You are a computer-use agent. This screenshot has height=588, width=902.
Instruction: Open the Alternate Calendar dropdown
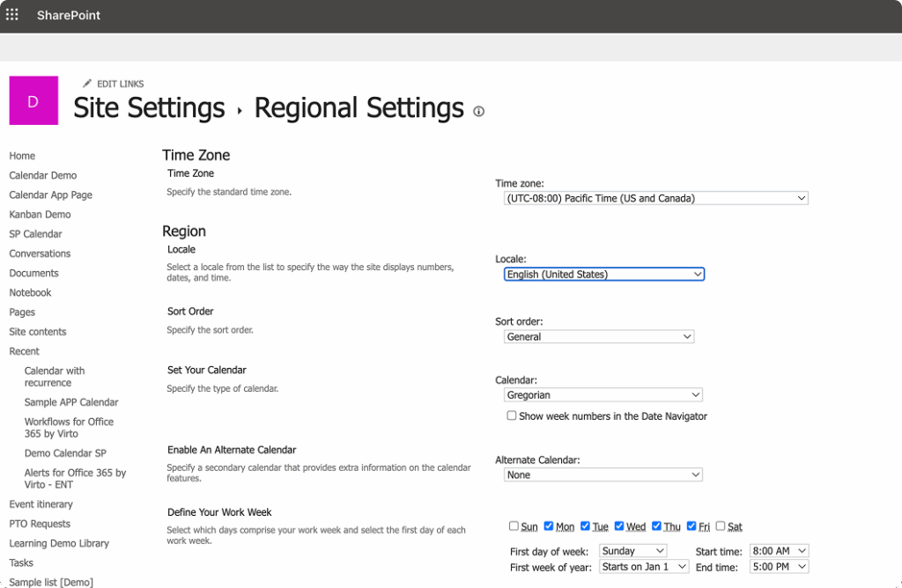pyautogui.click(x=603, y=475)
